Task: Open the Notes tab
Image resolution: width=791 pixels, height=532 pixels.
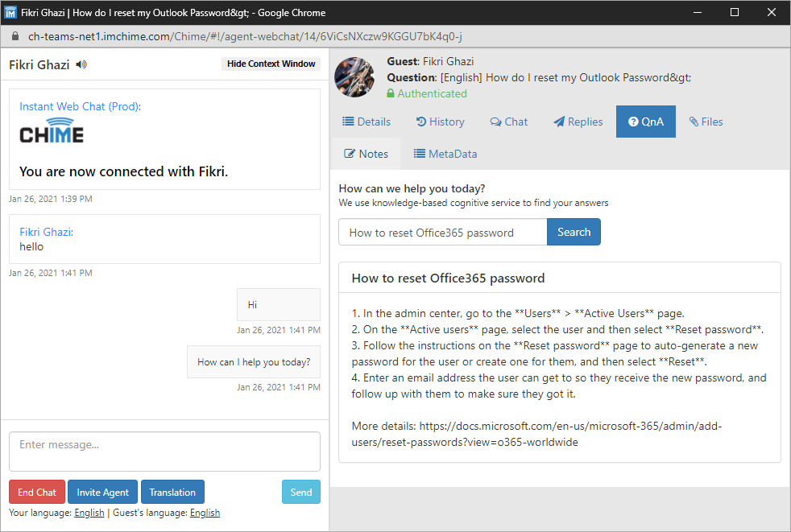Action: tap(367, 154)
